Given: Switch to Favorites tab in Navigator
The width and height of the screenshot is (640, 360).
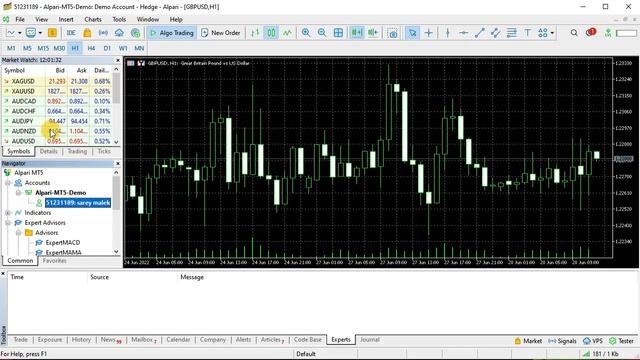Looking at the screenshot, I should [x=54, y=260].
